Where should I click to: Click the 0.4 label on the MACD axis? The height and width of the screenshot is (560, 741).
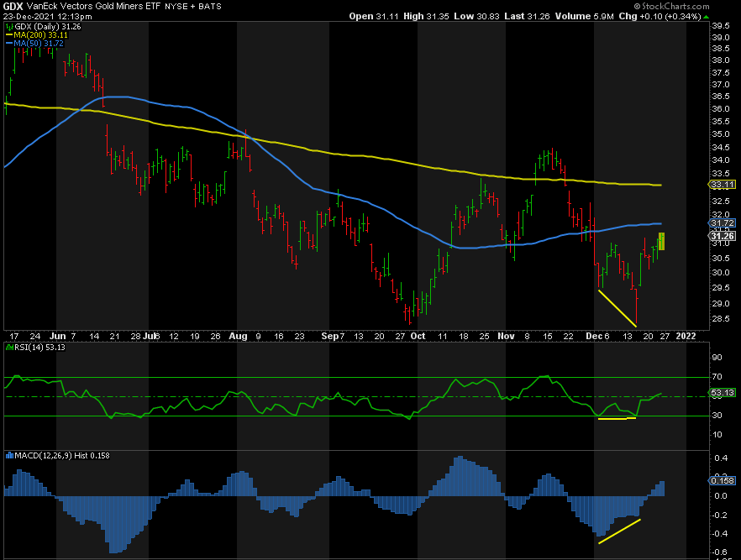[721, 458]
